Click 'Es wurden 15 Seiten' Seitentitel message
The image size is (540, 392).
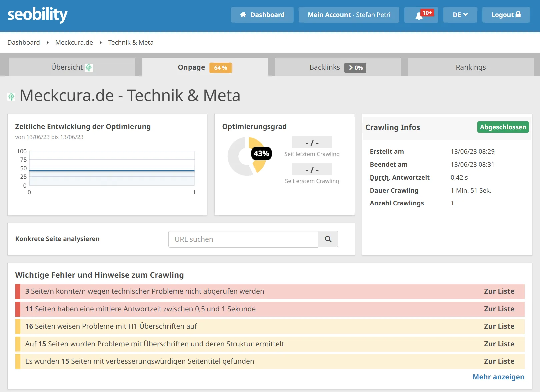tap(140, 361)
